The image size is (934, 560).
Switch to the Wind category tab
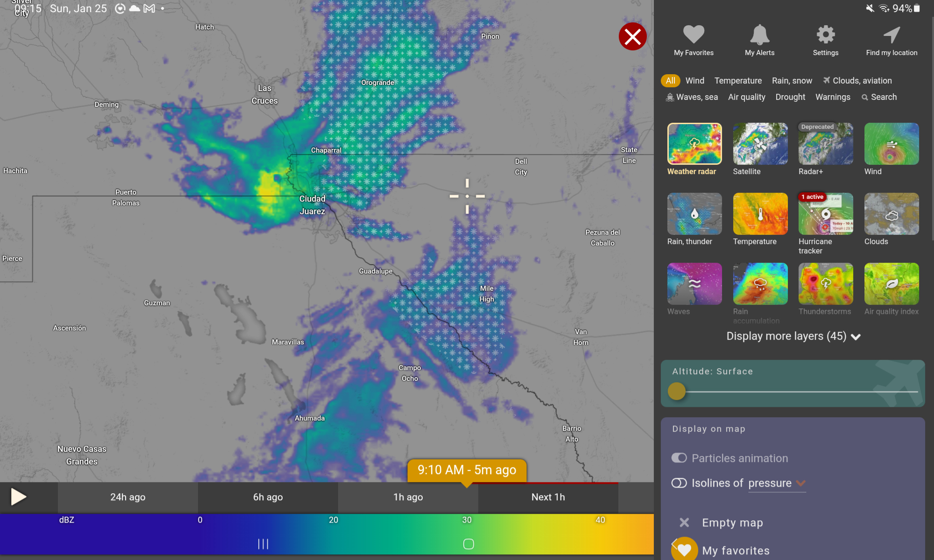coord(694,81)
